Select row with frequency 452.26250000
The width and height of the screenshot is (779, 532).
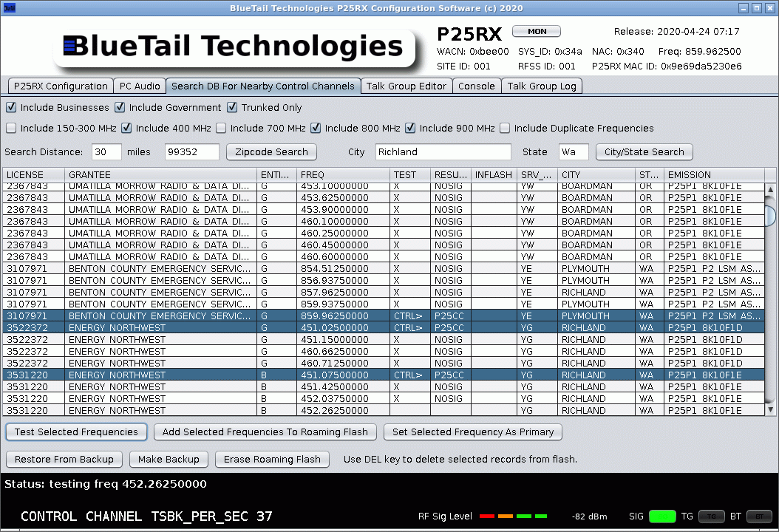tap(384, 410)
